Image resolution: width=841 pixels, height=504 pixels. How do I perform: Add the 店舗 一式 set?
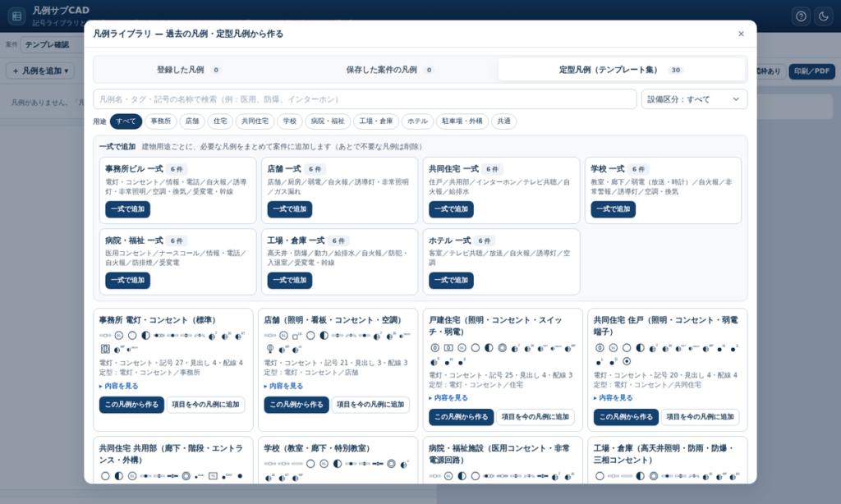[x=290, y=209]
